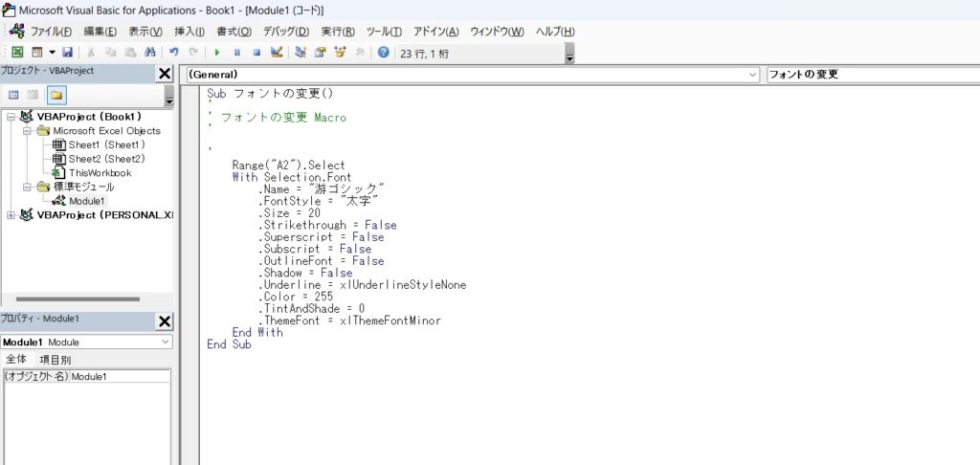Expand the VBAProject (PERSONAL.XLSB) node

click(11, 215)
